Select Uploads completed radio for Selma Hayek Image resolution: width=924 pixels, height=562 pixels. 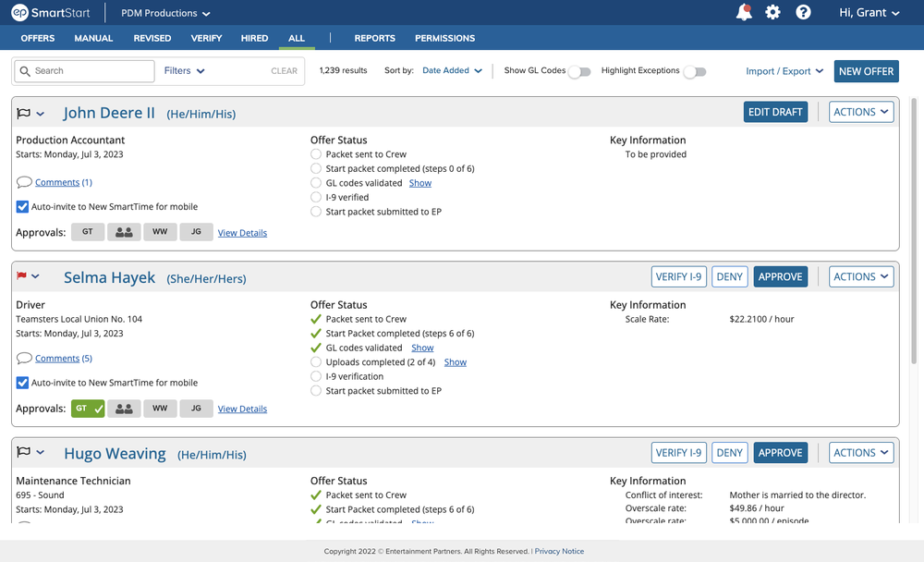tap(316, 362)
